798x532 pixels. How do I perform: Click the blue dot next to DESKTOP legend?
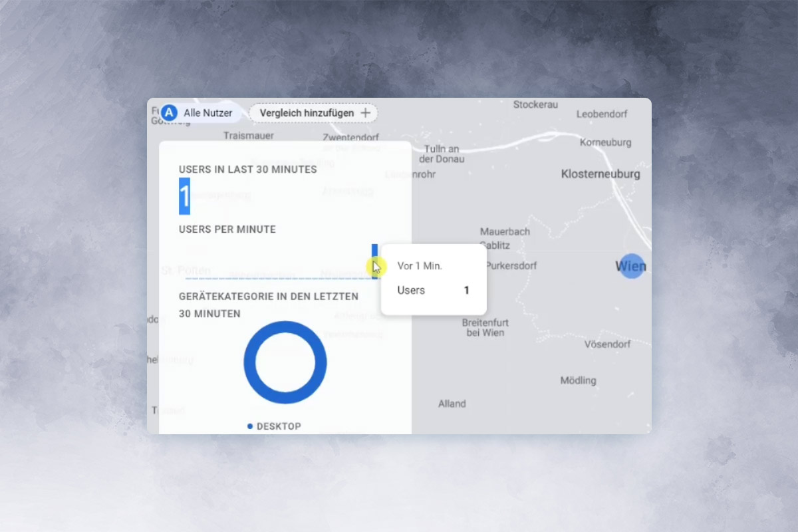coord(250,426)
